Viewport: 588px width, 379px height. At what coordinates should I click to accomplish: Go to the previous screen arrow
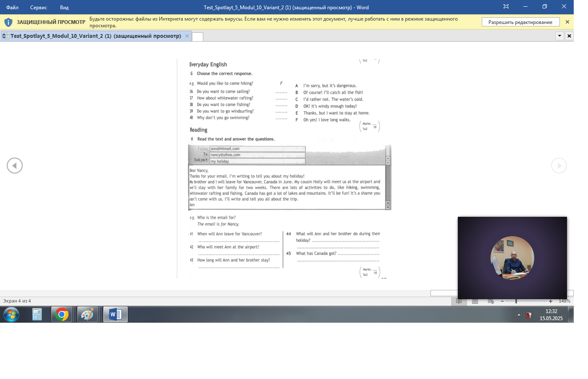click(x=15, y=166)
